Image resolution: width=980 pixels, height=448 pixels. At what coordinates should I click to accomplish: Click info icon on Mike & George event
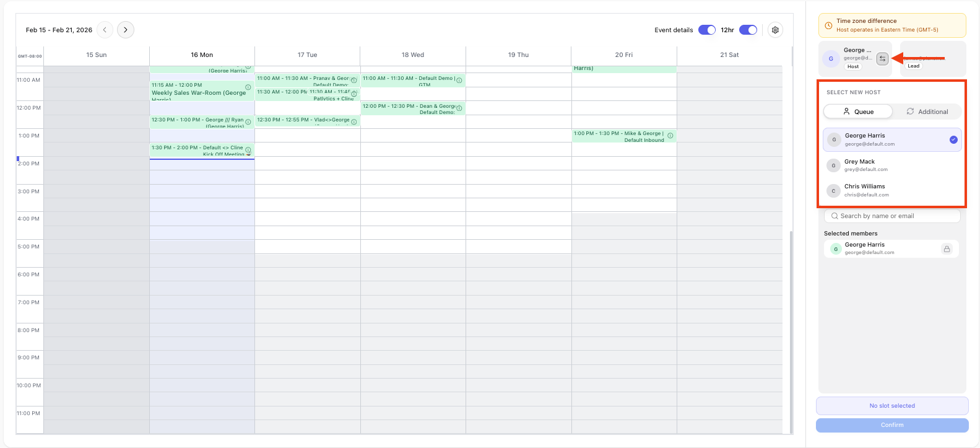pos(670,136)
